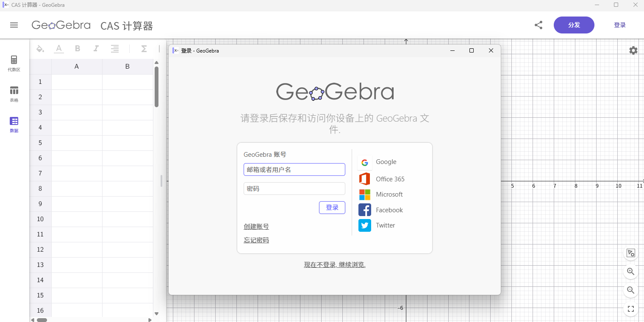Pick the fill color bucket tool
Image resolution: width=644 pixels, height=322 pixels.
[x=40, y=49]
